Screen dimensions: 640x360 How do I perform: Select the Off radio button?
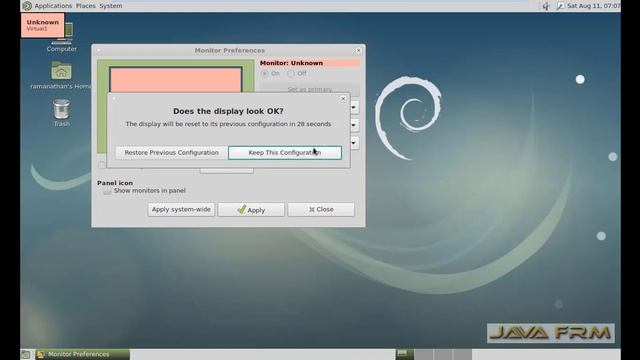point(291,73)
